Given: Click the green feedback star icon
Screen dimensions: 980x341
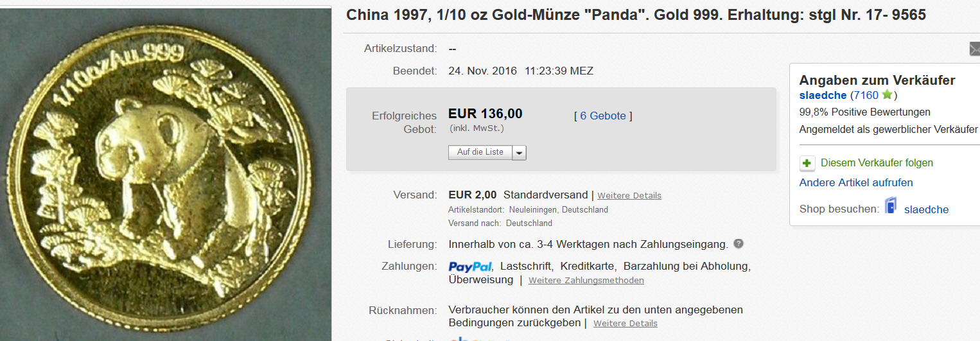Looking at the screenshot, I should coord(887,95).
